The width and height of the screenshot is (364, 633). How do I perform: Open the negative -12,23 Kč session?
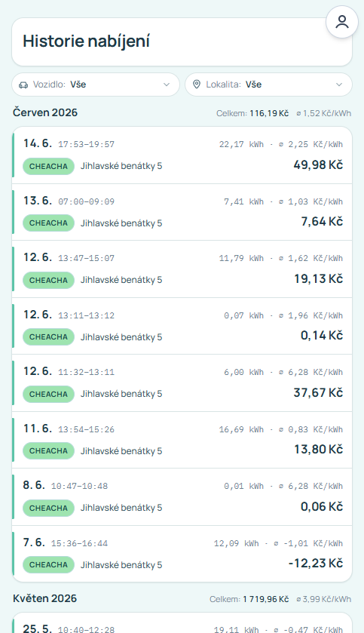click(x=182, y=554)
